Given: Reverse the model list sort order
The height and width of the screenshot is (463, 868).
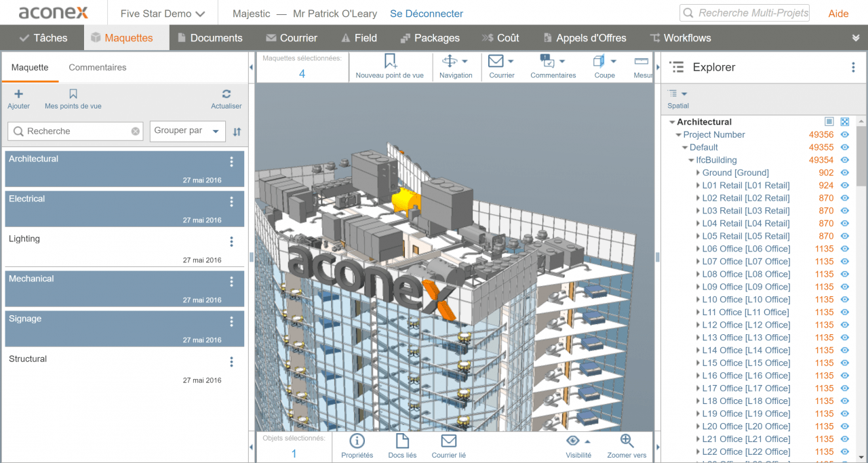Looking at the screenshot, I should click(x=237, y=132).
